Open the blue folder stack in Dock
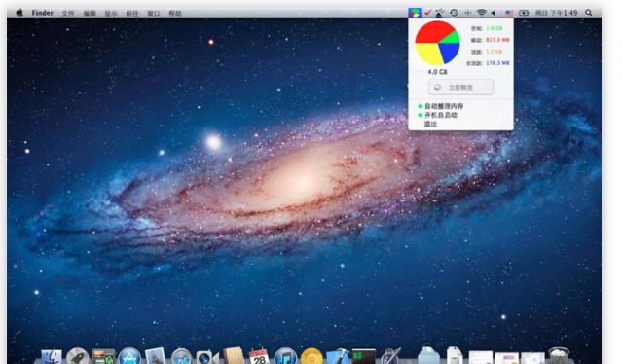Screen dimensions: 623x364 (x=428, y=356)
